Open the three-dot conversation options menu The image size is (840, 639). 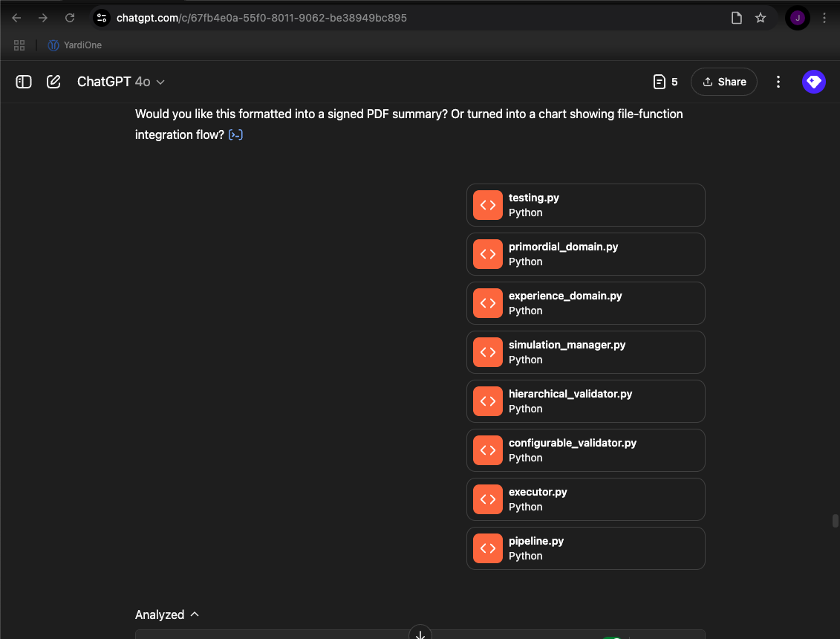778,82
